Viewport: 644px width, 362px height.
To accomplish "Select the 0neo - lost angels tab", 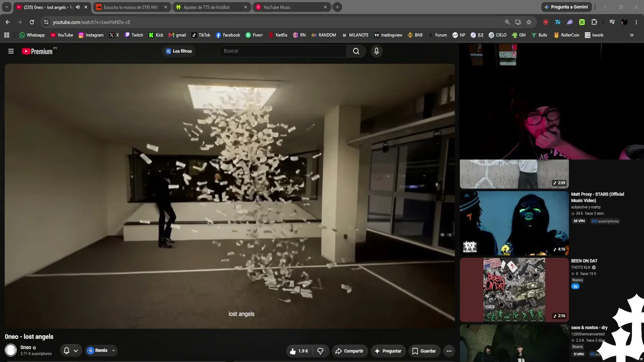I will pos(51,7).
